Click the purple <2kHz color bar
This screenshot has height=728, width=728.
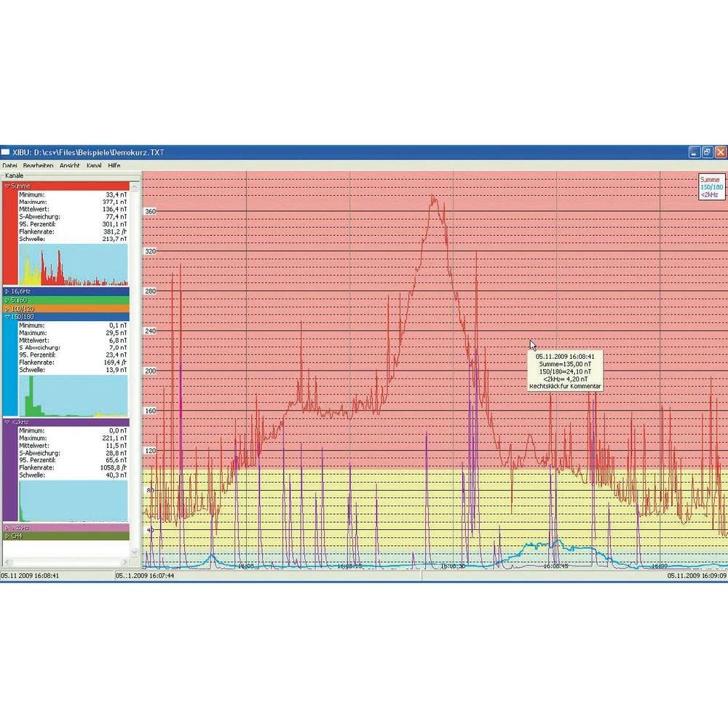(10, 473)
